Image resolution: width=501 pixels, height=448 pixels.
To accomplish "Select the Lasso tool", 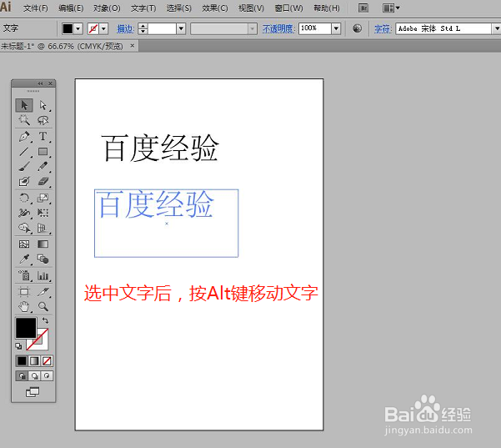I will coord(43,120).
